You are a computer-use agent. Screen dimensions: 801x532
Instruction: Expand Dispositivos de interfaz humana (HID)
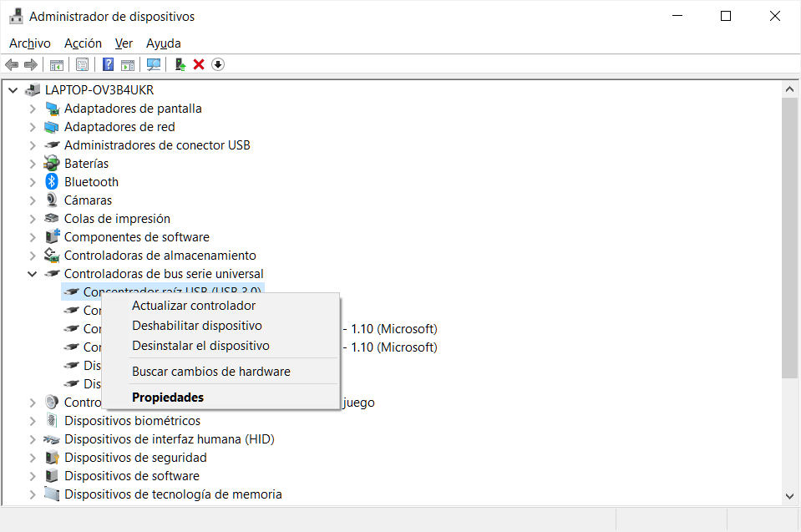33,439
